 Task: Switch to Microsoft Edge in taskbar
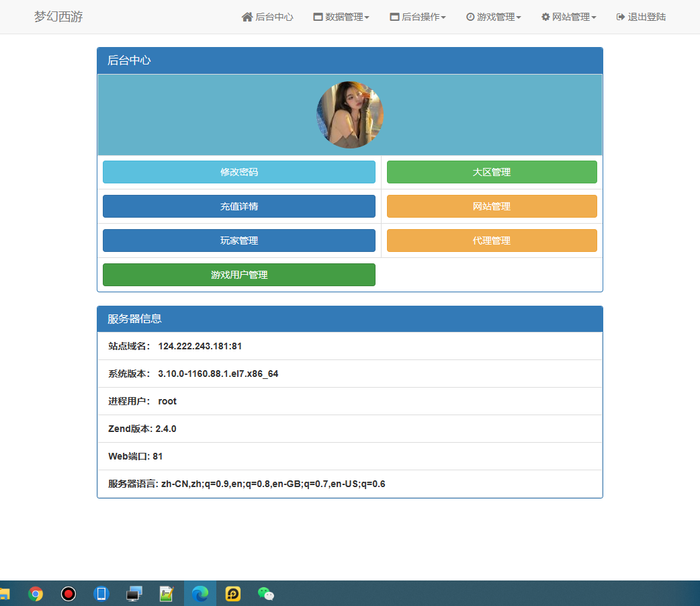point(200,594)
